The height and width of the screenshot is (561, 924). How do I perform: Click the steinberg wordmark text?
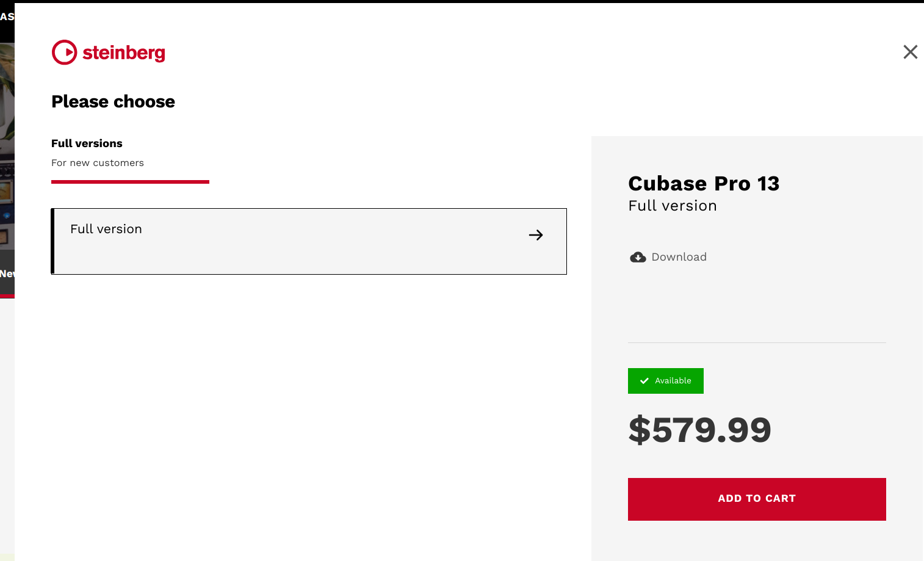124,52
